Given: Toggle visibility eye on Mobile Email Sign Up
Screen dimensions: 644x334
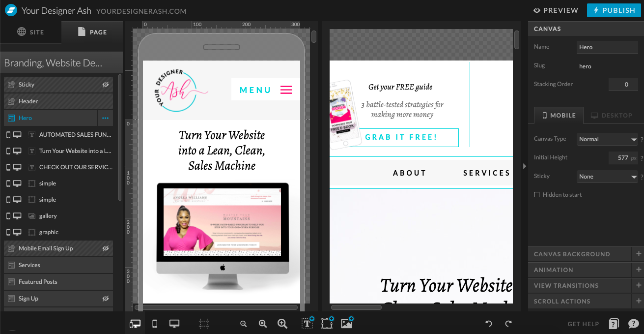Looking at the screenshot, I should pos(105,248).
